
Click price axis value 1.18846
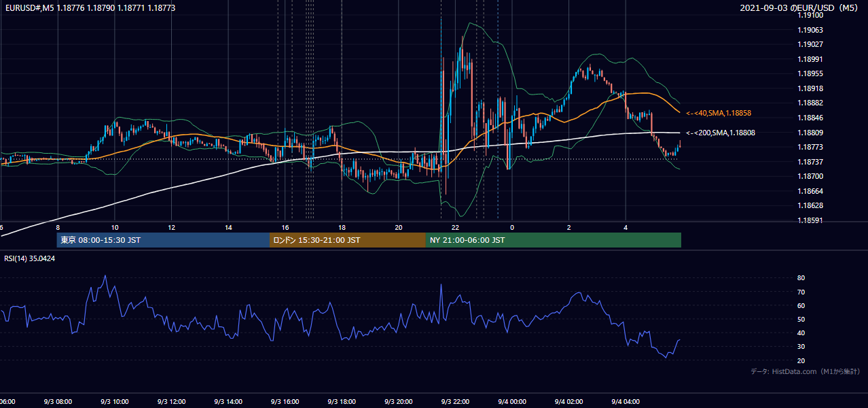tap(811, 118)
